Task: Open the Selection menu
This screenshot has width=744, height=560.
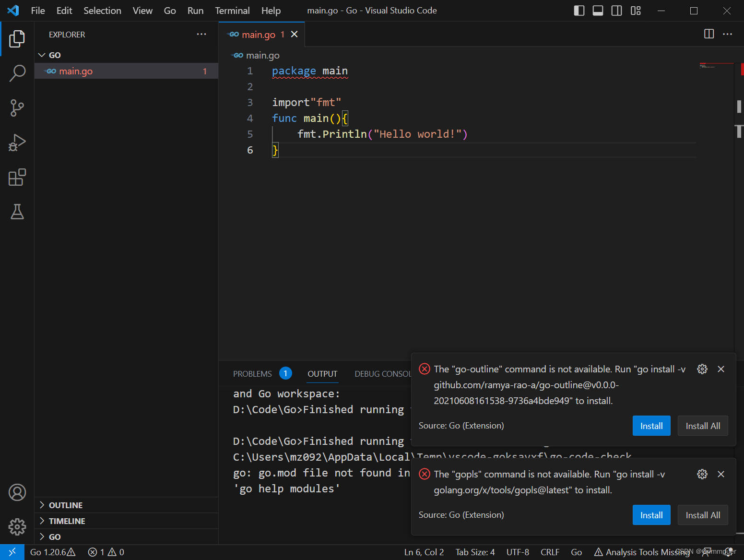Action: click(x=102, y=11)
